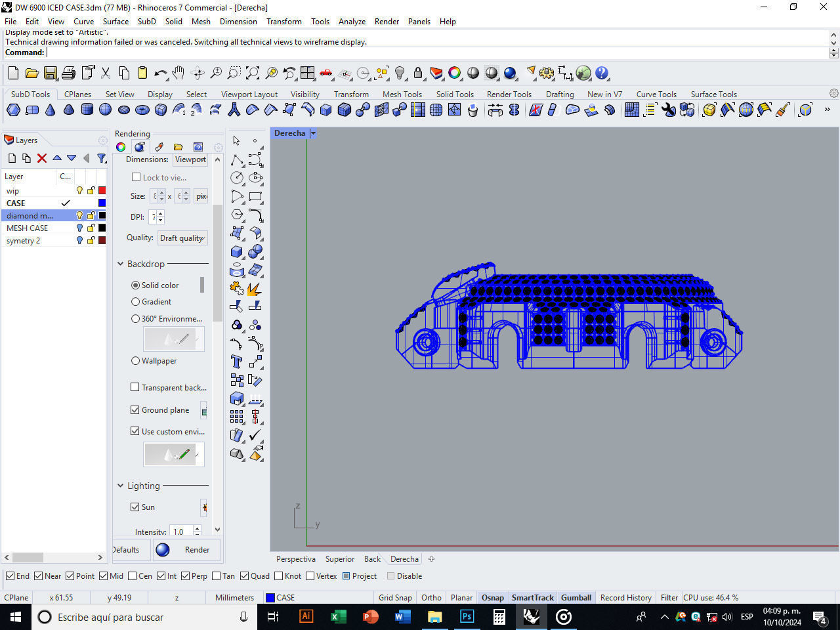Click the red car icon
Viewport: 840px width, 630px height.
tap(325, 73)
